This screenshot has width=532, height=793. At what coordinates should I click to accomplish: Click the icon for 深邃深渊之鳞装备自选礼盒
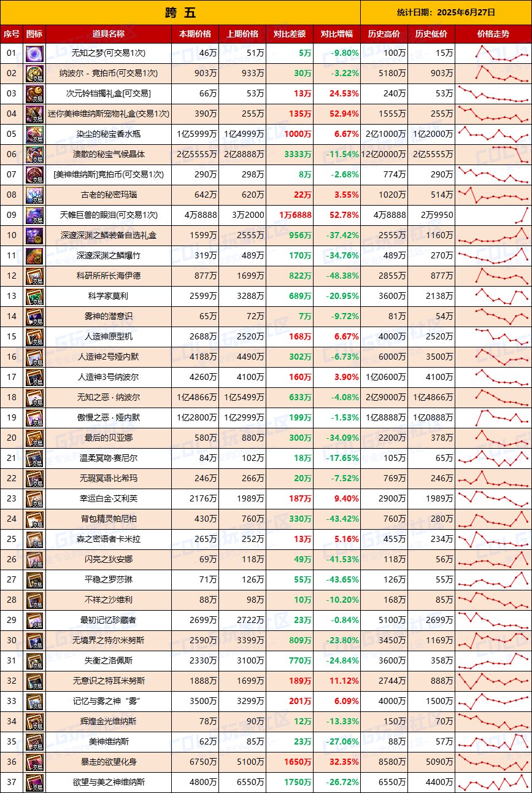(34, 236)
